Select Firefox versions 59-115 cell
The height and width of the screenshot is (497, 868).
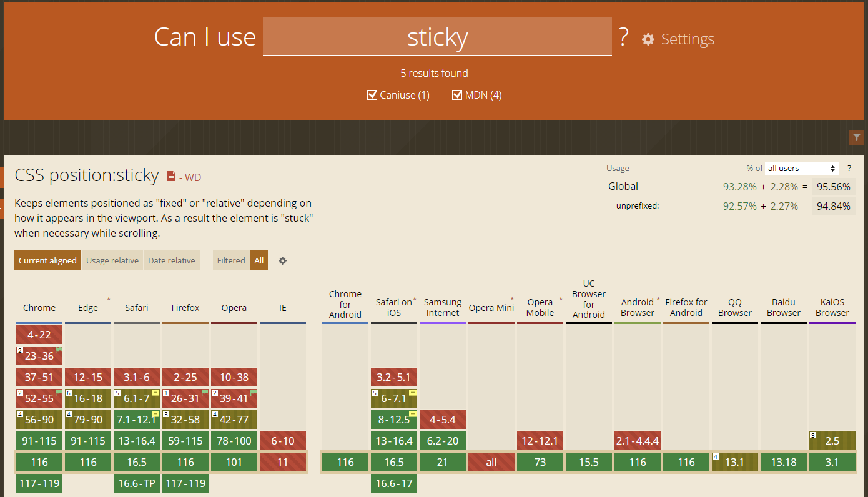[x=185, y=441]
